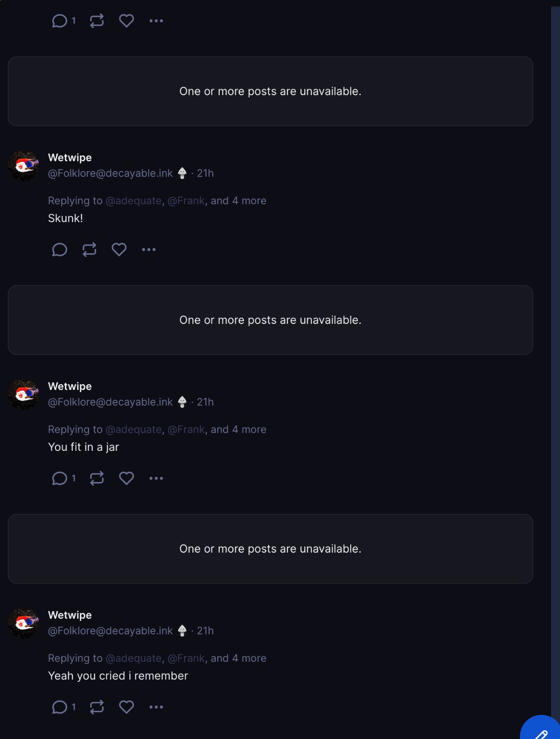Click the heart icon on the topmost post
560x739 pixels.
[126, 21]
